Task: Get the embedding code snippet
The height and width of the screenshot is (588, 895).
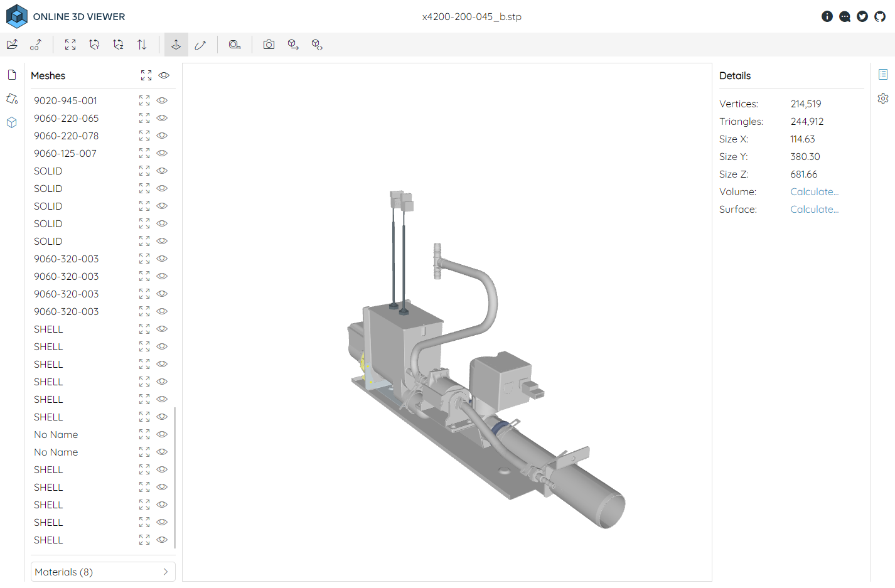Action: [316, 45]
